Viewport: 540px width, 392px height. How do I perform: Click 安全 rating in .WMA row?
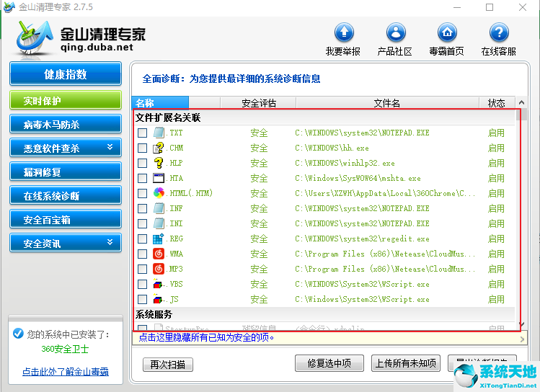pyautogui.click(x=259, y=254)
